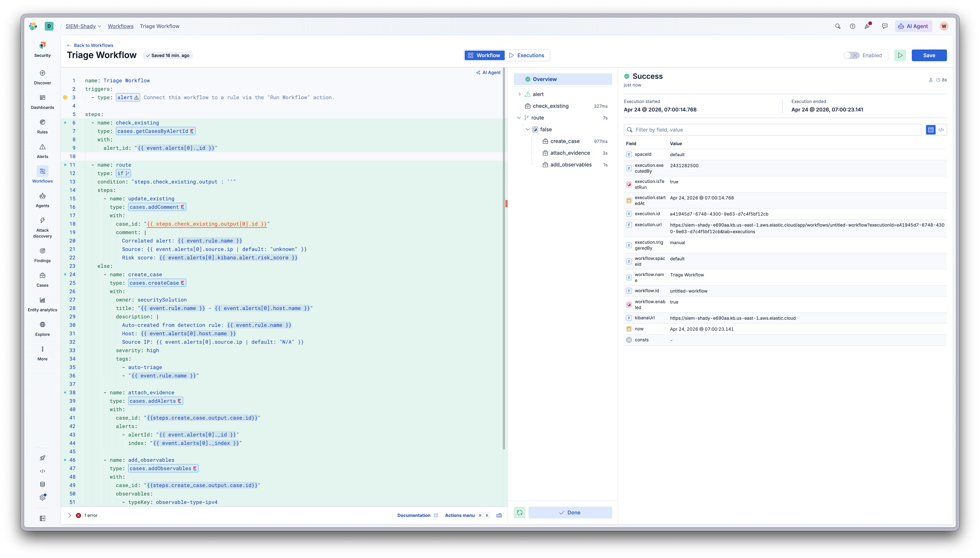Click the 1 error status text

pos(91,515)
